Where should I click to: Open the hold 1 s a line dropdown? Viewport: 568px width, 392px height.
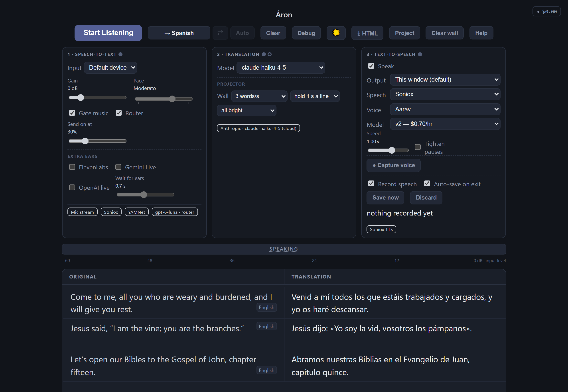[x=315, y=96]
